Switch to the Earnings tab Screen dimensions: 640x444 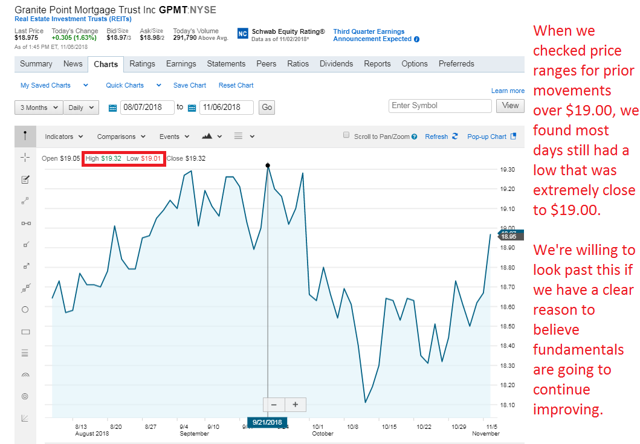point(181,64)
